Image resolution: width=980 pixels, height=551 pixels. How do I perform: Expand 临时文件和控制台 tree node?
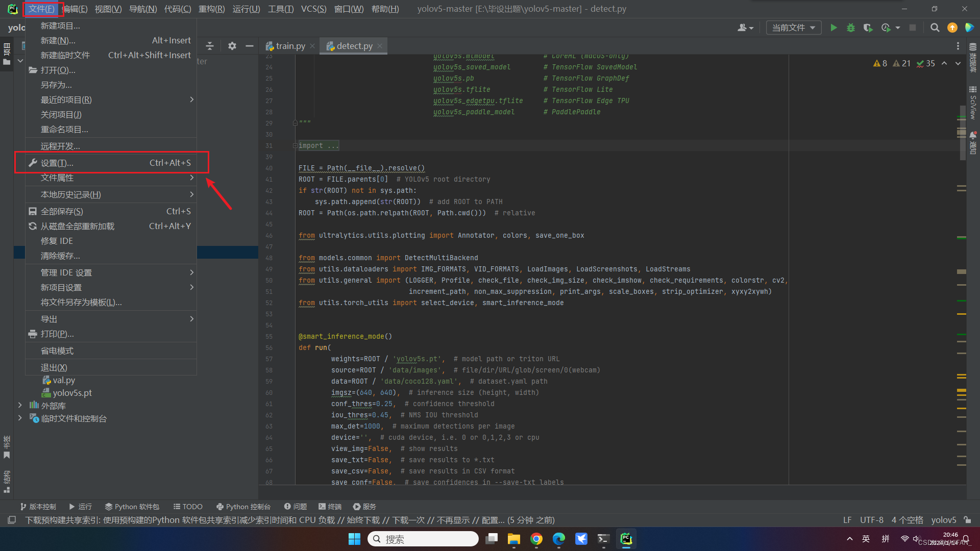[x=20, y=418]
